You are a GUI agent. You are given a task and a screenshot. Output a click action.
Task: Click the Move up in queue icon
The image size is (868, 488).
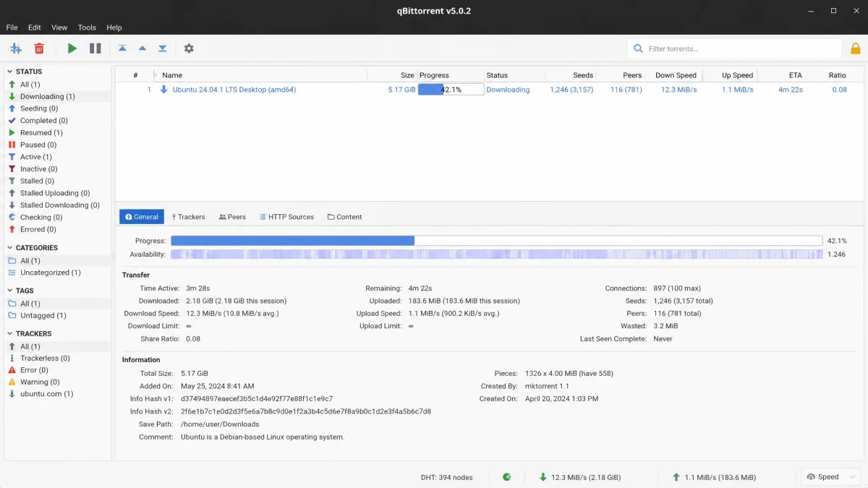pos(142,48)
